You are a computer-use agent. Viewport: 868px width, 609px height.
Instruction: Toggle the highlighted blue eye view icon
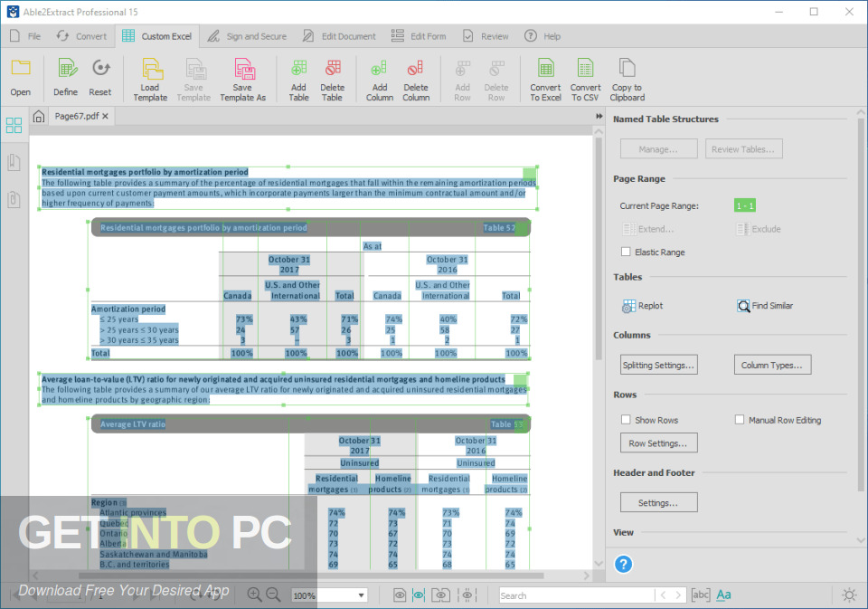tap(419, 595)
